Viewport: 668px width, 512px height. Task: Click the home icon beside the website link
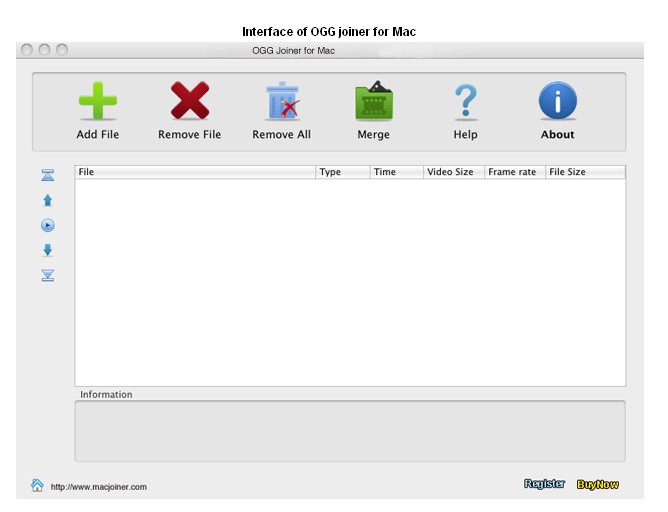[37, 485]
